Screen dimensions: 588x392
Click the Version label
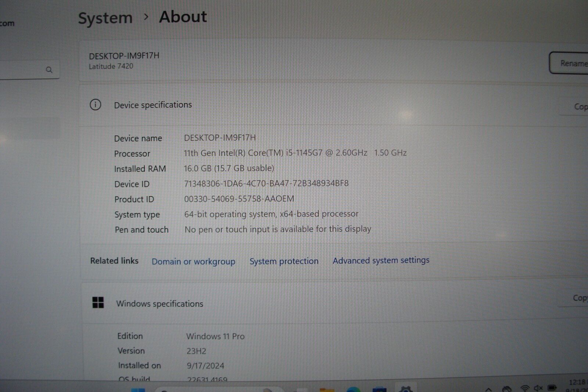131,351
